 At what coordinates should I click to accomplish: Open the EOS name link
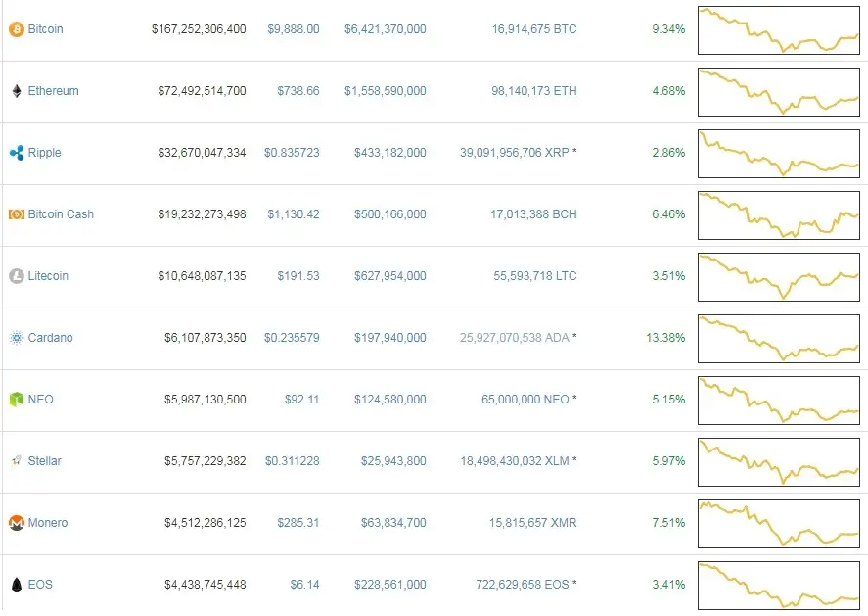pos(40,585)
